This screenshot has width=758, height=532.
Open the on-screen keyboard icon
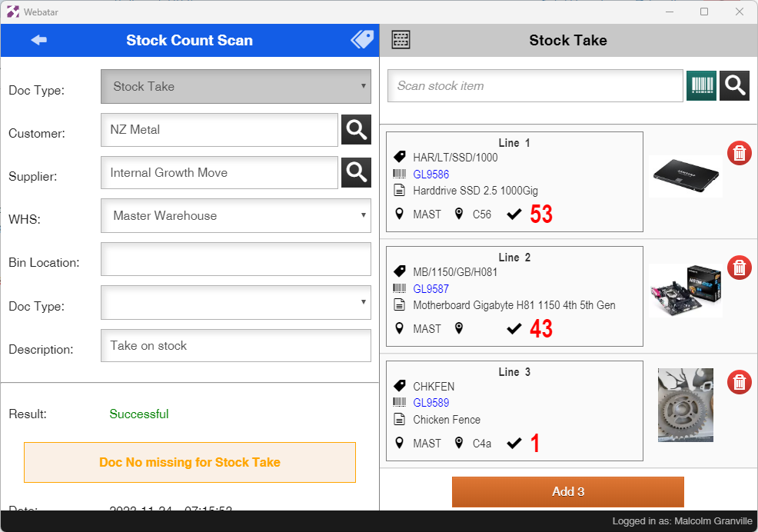click(401, 40)
